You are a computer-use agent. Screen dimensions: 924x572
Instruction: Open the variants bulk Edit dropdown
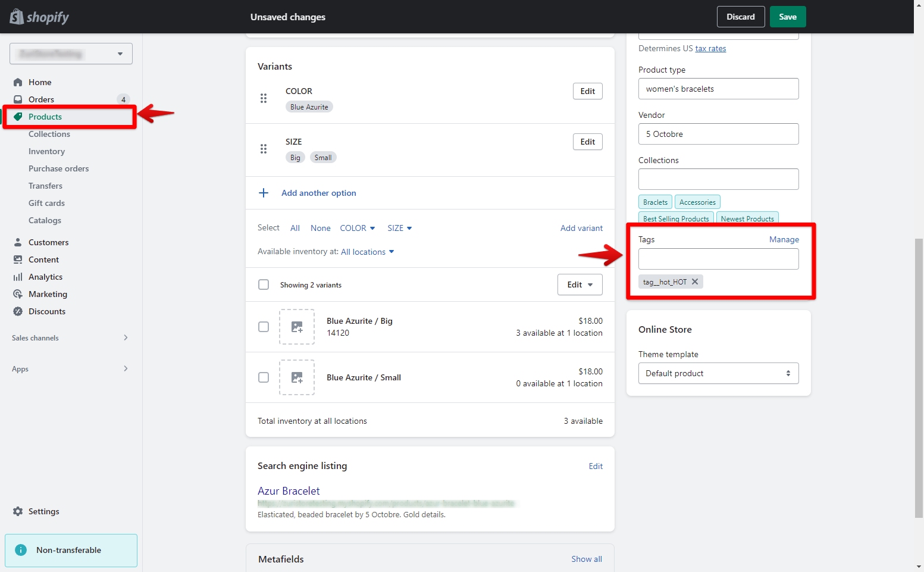click(x=580, y=285)
